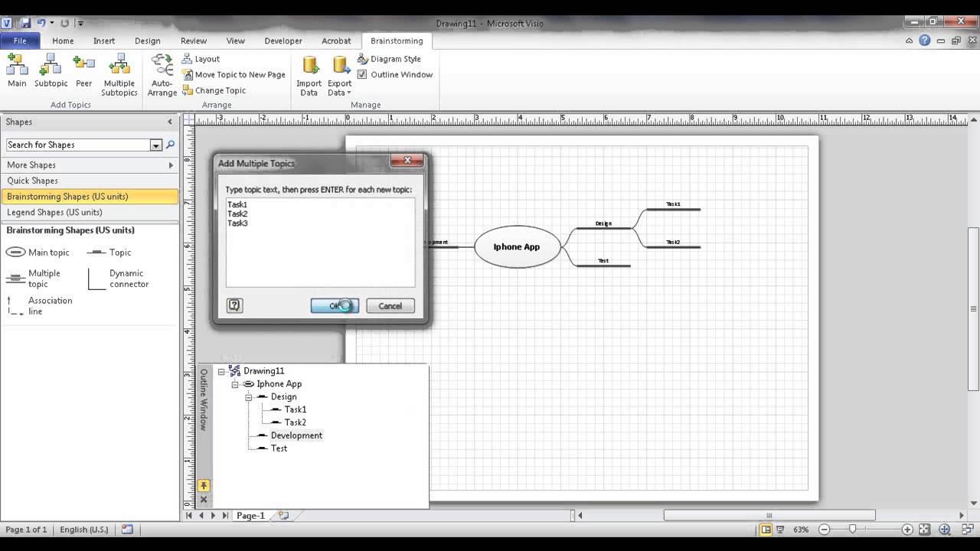Screen dimensions: 980x551
Task: Zoom out with the minus button
Action: click(824, 530)
